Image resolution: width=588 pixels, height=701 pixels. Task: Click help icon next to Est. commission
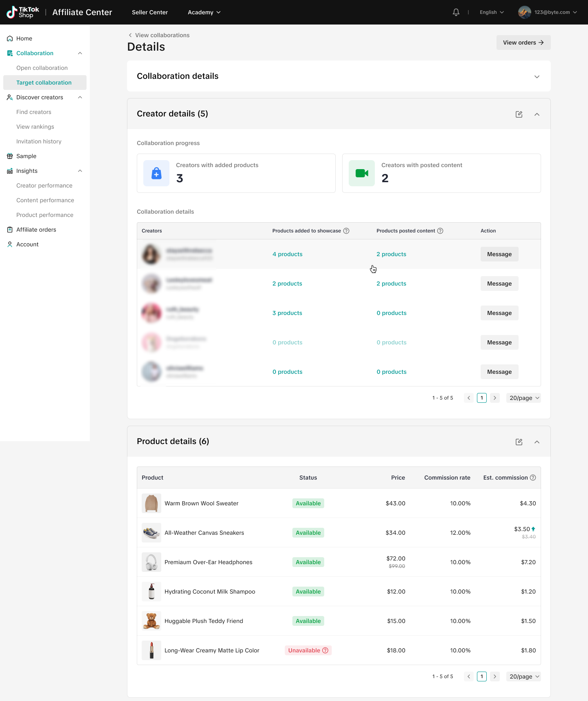coord(533,478)
